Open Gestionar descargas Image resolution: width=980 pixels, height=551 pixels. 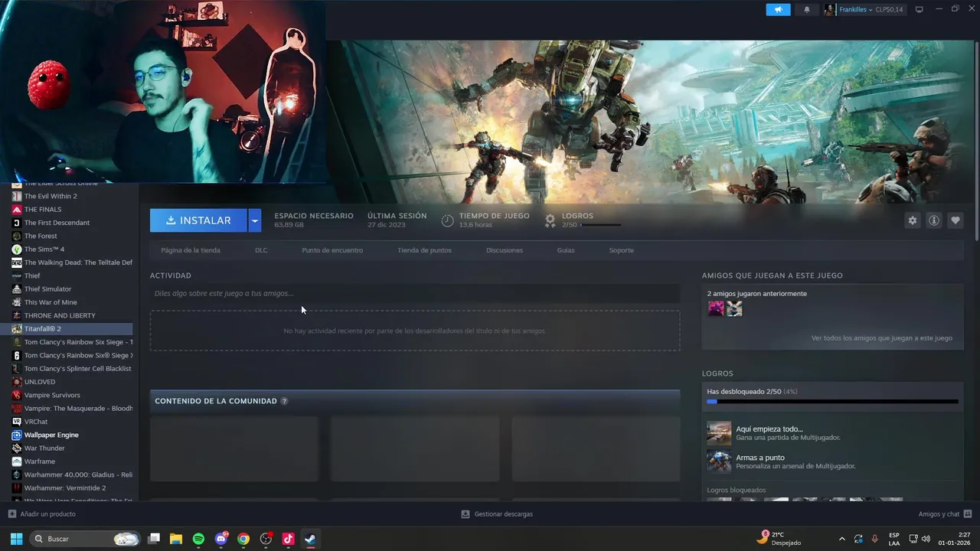[497, 514]
